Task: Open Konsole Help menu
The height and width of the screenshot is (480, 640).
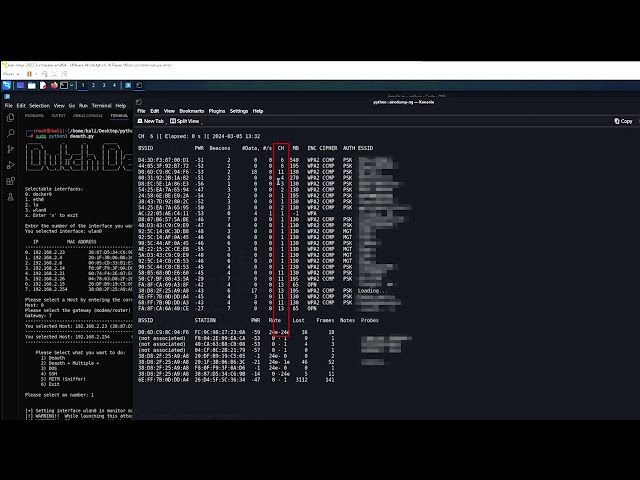Action: pyautogui.click(x=258, y=111)
